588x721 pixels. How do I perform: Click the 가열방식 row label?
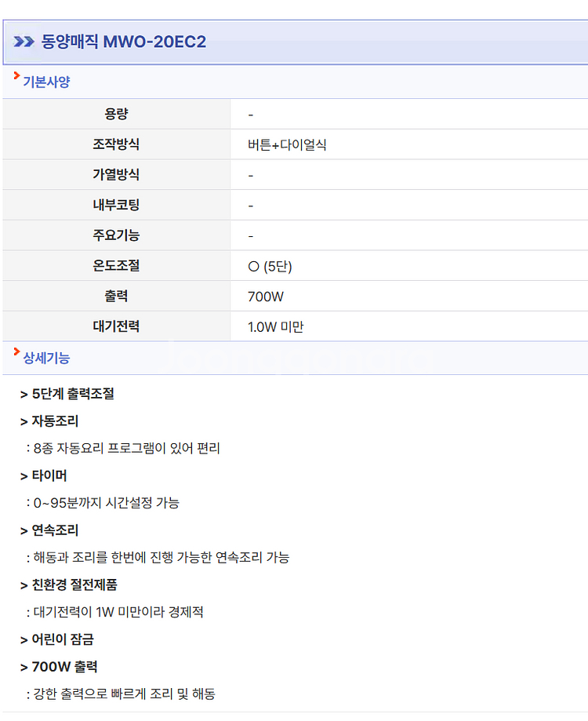(x=116, y=174)
